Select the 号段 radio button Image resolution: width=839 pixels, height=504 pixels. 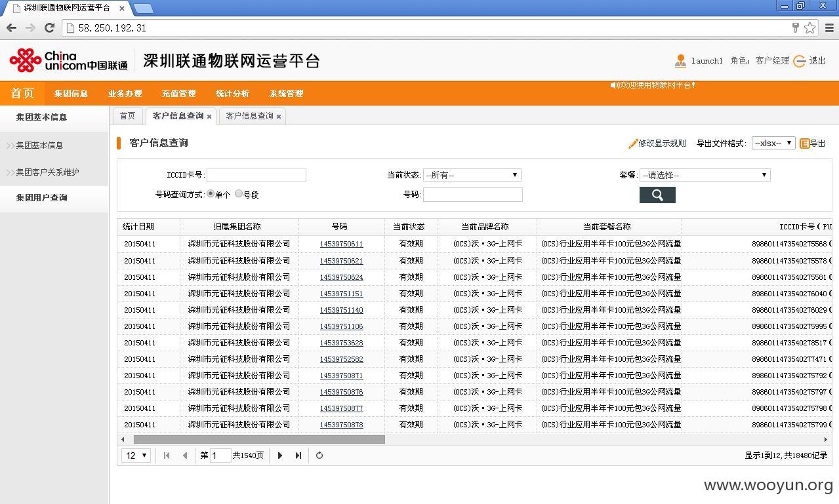239,193
